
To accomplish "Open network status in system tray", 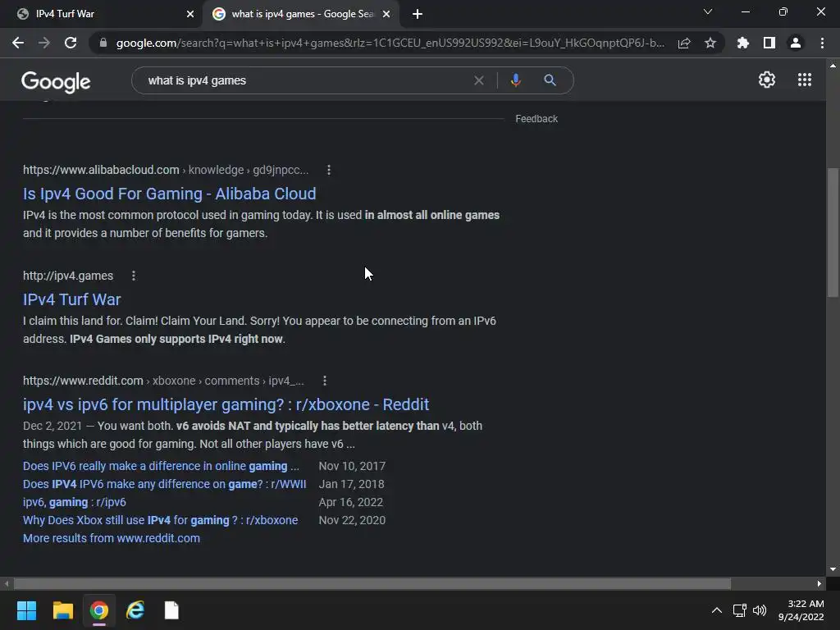I will pos(740,610).
